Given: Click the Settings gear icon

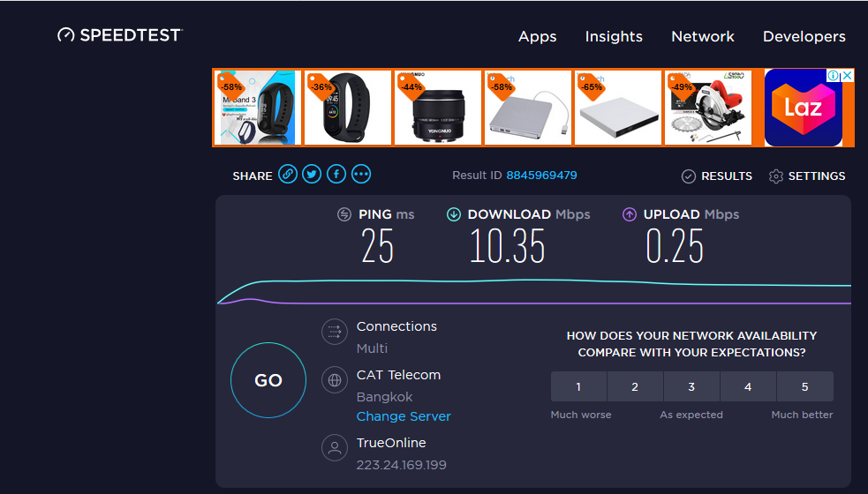Looking at the screenshot, I should tap(775, 176).
